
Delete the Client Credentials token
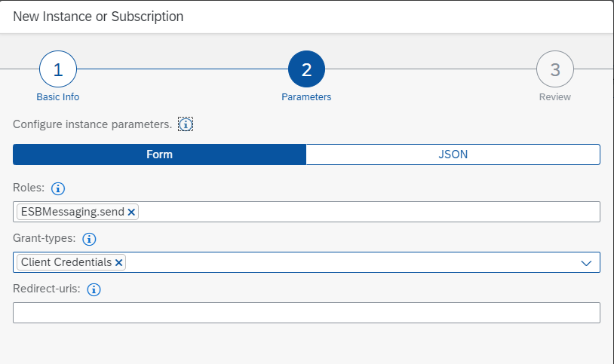(118, 262)
